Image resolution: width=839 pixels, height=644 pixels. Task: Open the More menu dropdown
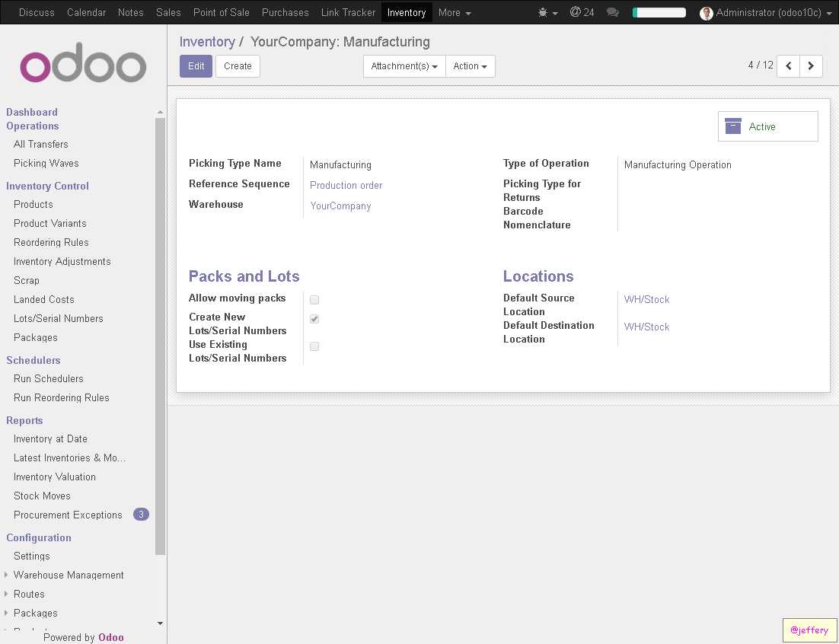coord(455,12)
